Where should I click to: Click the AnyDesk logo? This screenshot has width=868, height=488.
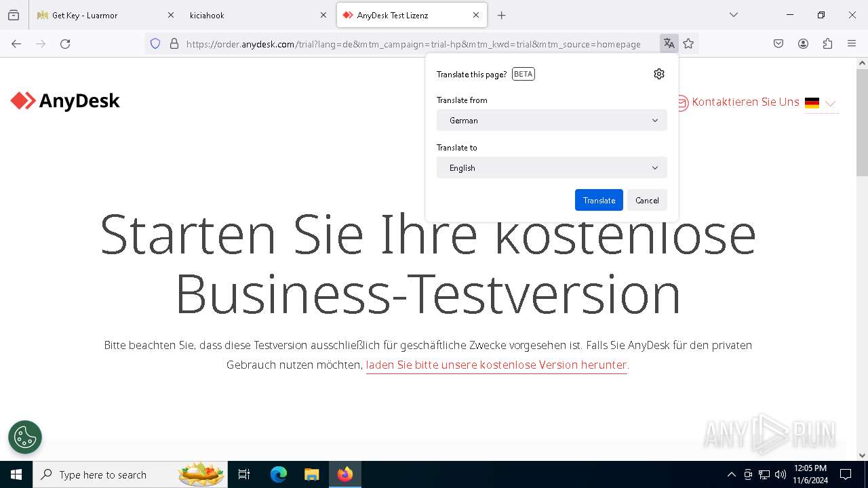click(65, 101)
